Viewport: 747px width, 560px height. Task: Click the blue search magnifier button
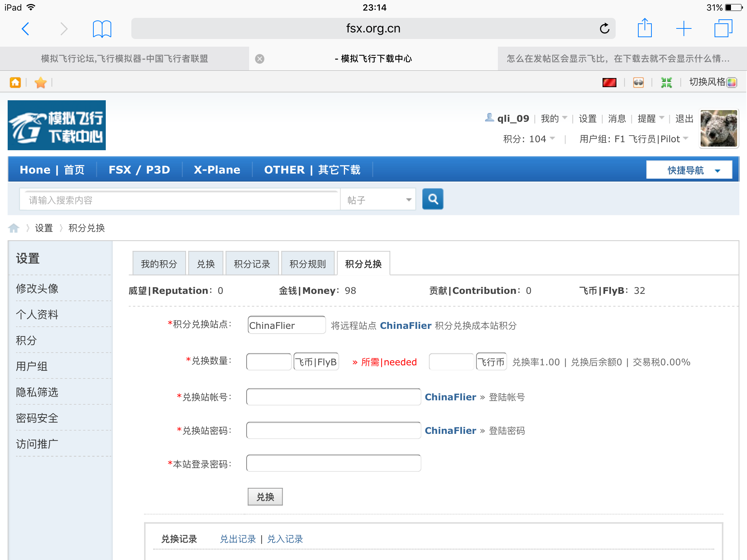pyautogui.click(x=433, y=199)
